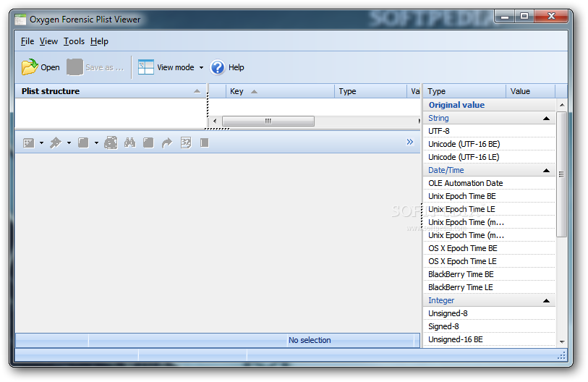Select the BlackBerry Time BE row
The image size is (588, 382).
pos(490,274)
